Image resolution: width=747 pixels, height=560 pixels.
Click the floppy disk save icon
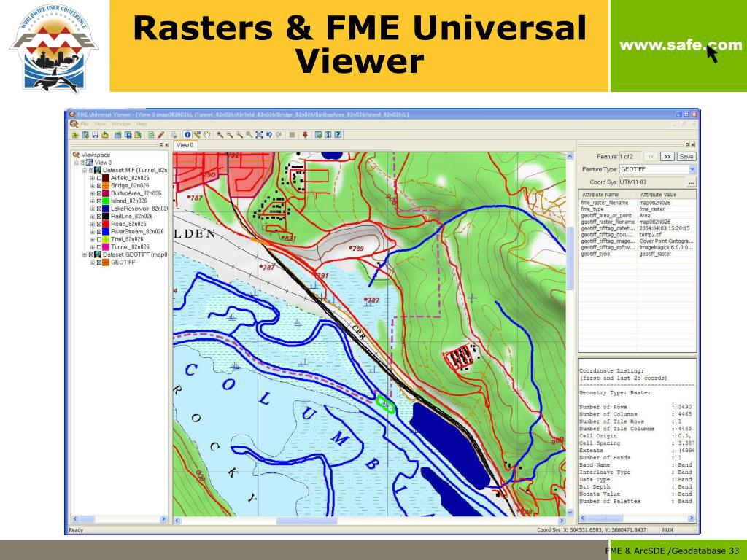96,135
